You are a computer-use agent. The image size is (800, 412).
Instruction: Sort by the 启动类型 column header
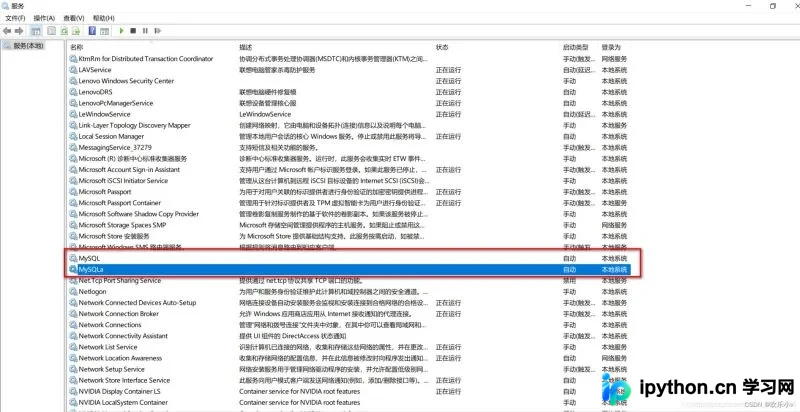[x=576, y=47]
